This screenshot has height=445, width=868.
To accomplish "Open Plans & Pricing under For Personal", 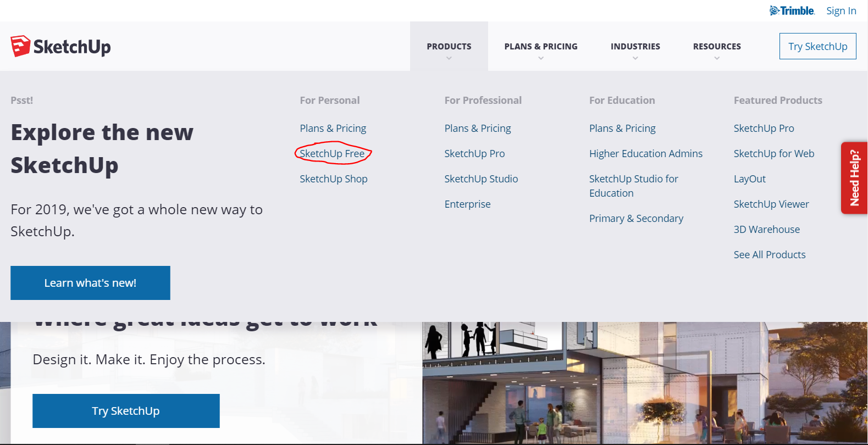I will click(x=333, y=128).
